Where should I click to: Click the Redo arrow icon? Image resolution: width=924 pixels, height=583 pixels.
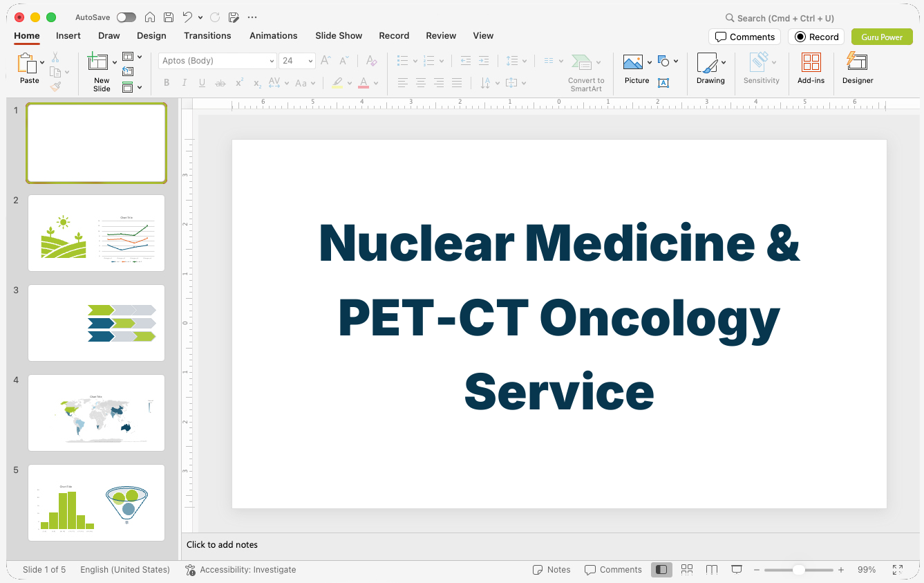(x=215, y=17)
